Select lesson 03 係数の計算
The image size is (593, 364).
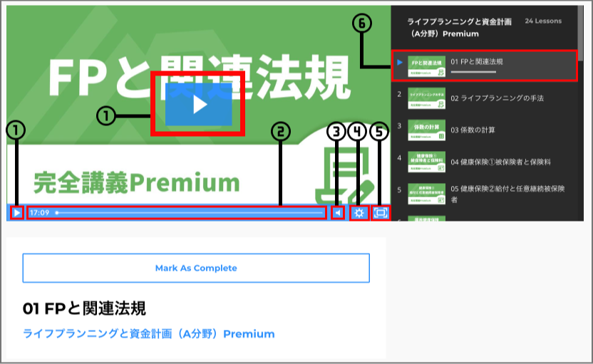[485, 130]
